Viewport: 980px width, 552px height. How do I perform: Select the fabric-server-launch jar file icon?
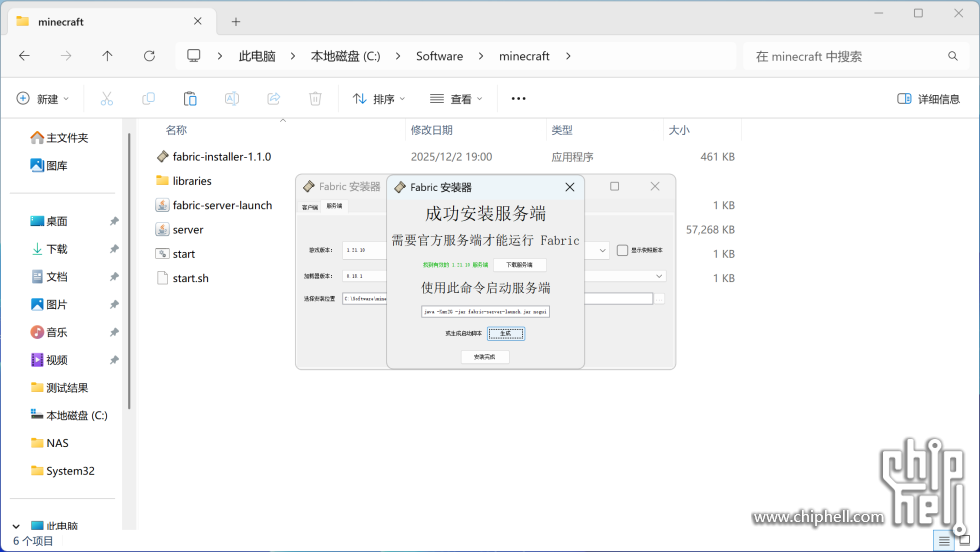pos(163,205)
